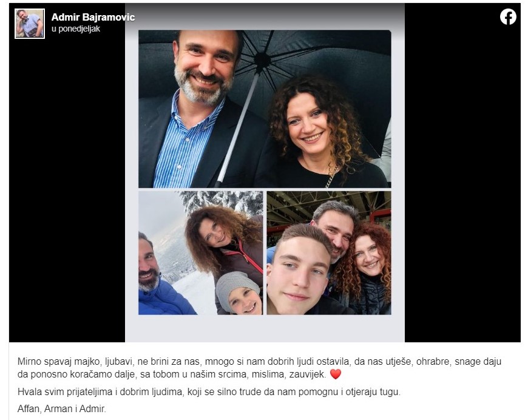Screen dimensions: 528x420
Task: Click the signature line 'Affan, Arman i Admir.'
Action: click(62, 409)
